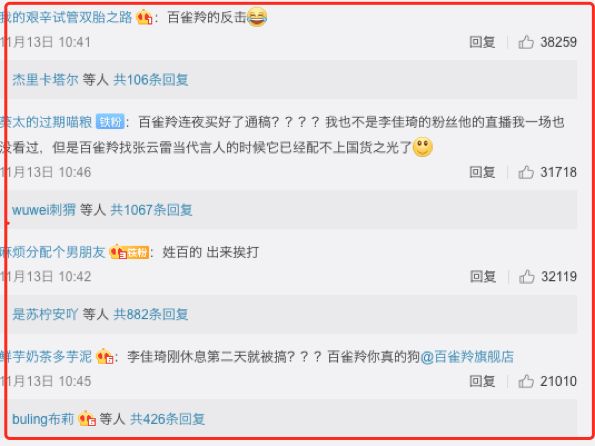The image size is (595, 446).
Task: Expand 共1067条回复 replies
Action: coord(151,210)
